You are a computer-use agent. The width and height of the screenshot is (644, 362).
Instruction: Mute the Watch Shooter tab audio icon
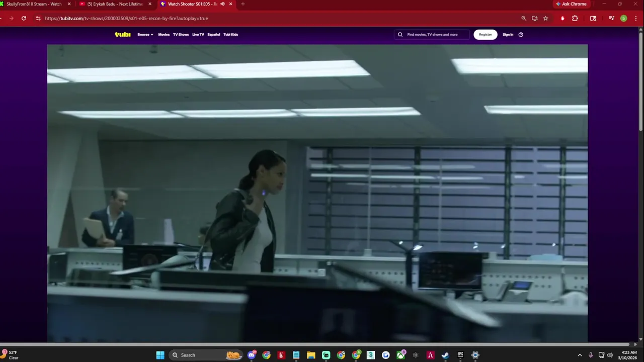[x=222, y=4]
